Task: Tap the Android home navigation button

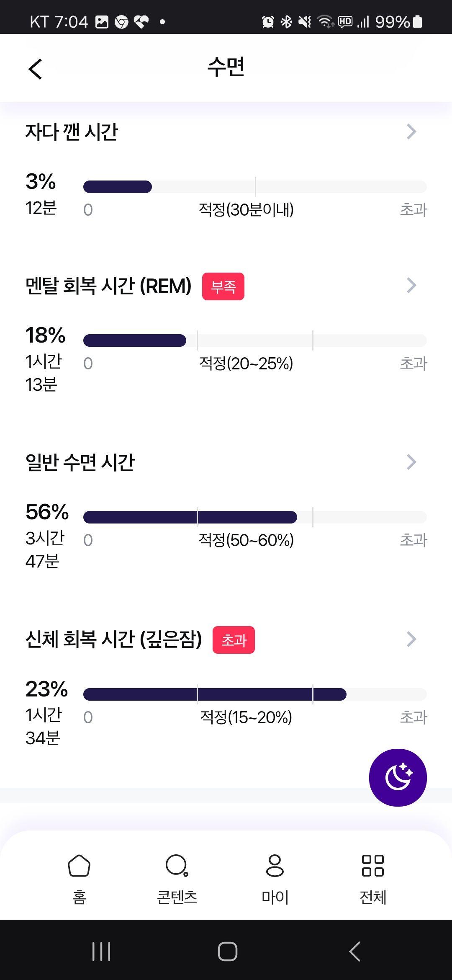Action: click(x=228, y=951)
